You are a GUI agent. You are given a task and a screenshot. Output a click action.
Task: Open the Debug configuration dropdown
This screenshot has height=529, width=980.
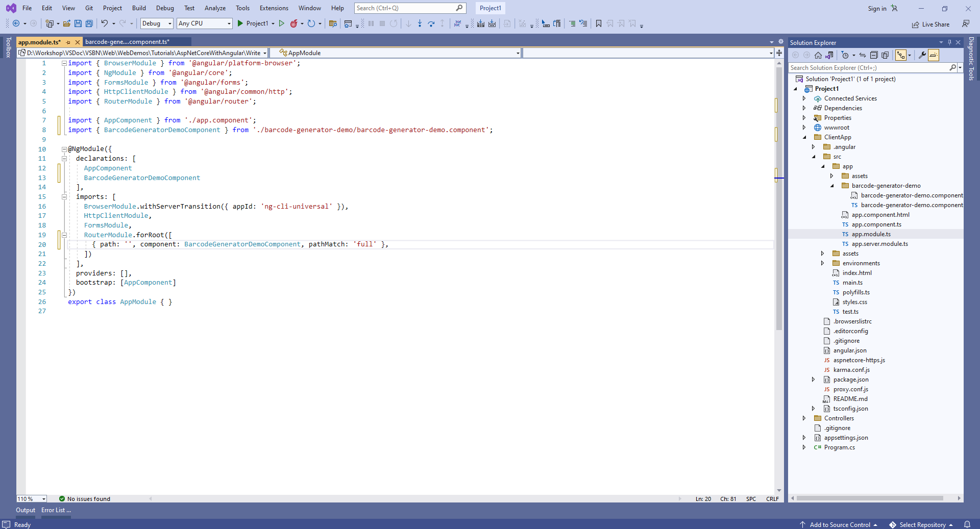(x=157, y=23)
